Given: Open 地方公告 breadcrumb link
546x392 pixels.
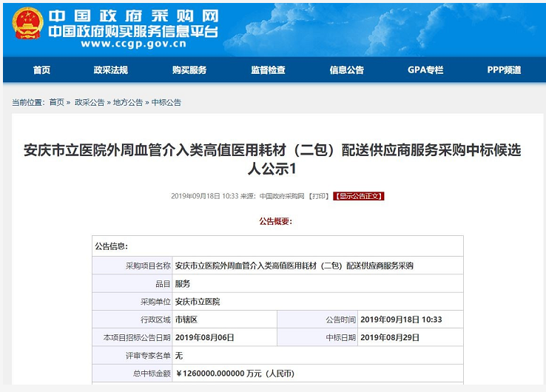Looking at the screenshot, I should coord(127,103).
